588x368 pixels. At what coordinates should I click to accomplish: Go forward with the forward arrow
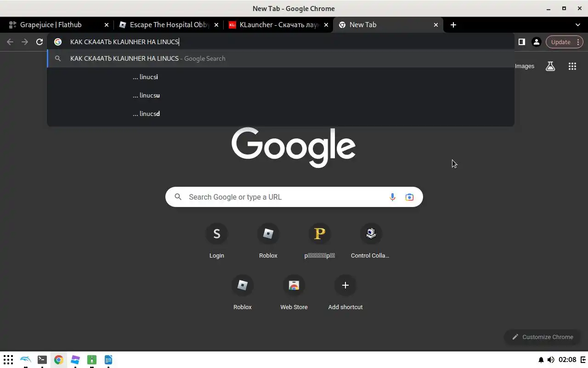[25, 42]
